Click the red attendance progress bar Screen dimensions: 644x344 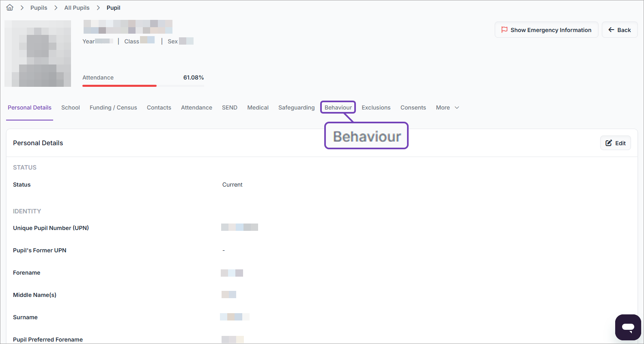(119, 86)
